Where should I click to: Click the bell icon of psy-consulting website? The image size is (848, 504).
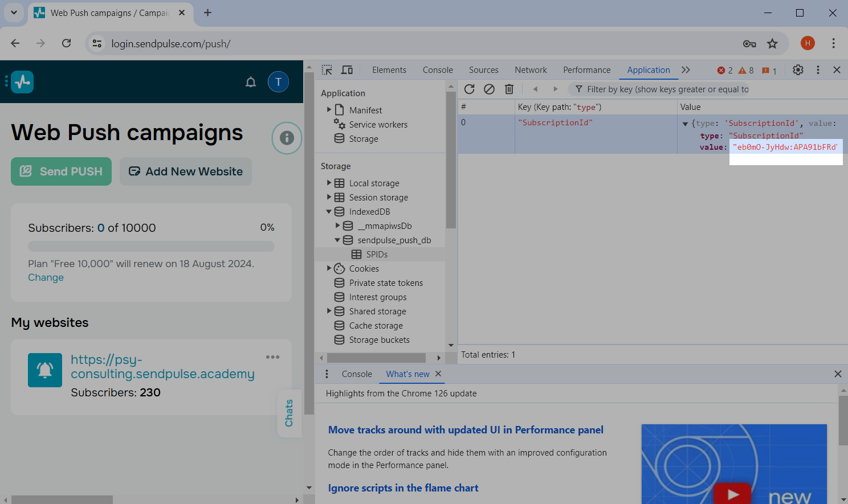[45, 370]
